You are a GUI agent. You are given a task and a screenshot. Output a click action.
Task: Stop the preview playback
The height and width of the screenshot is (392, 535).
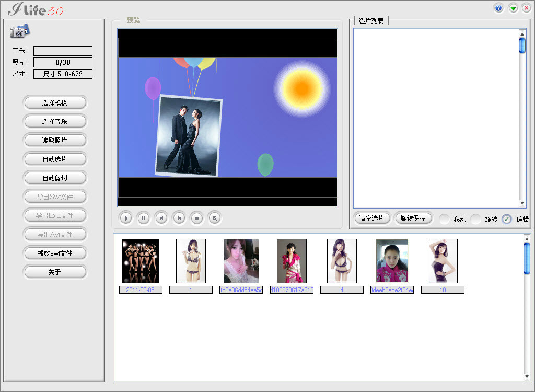(x=196, y=218)
